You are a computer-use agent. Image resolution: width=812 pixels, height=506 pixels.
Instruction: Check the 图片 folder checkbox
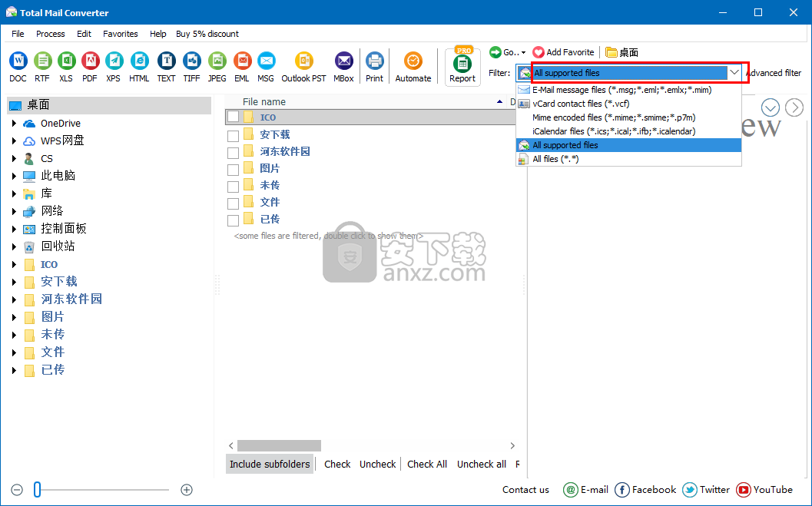point(233,169)
